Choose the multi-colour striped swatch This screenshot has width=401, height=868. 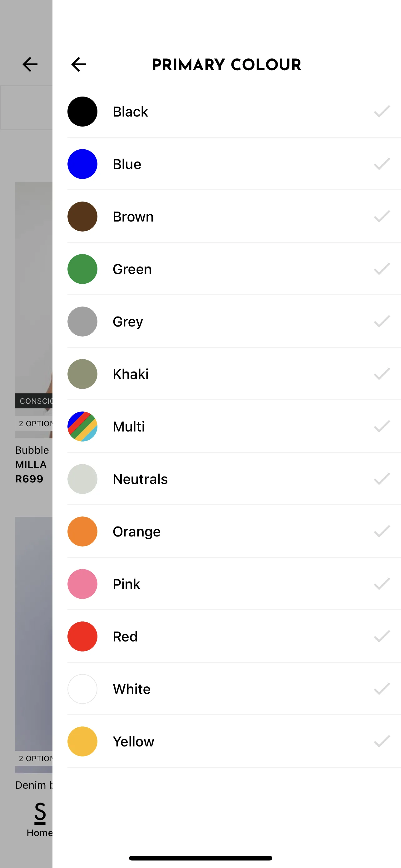pos(82,427)
